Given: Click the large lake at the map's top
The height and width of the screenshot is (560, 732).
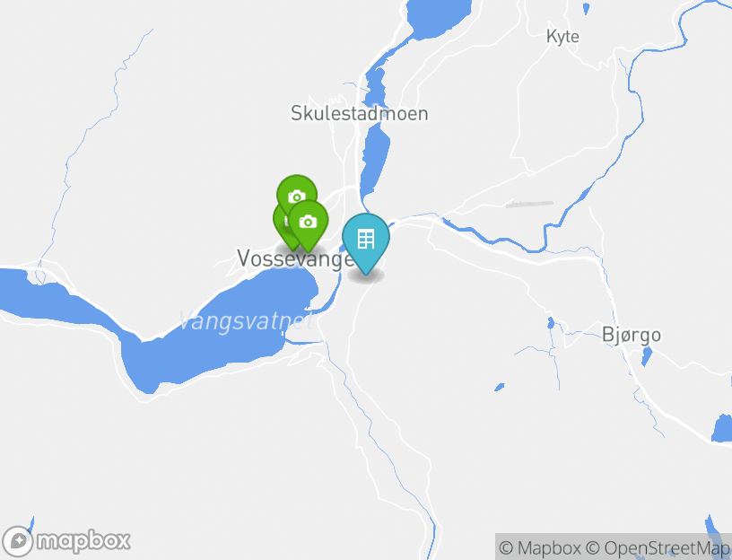Looking at the screenshot, I should point(439,18).
